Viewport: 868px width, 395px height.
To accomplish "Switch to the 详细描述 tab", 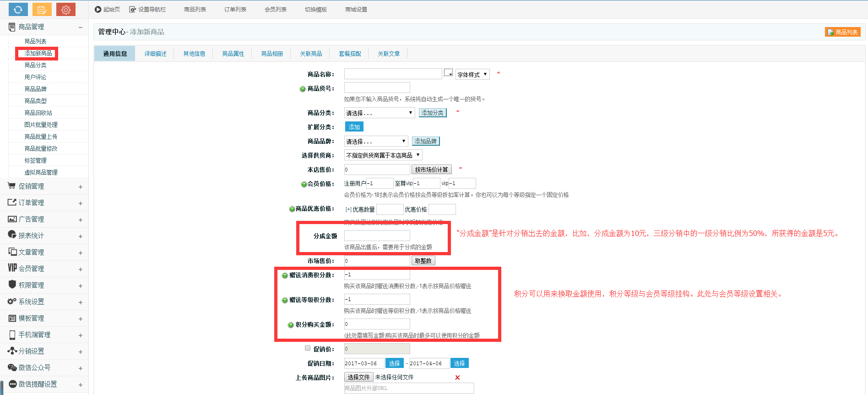I will point(156,54).
